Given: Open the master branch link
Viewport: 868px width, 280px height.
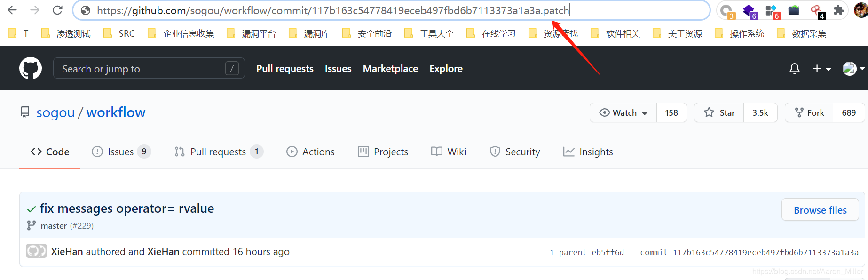Looking at the screenshot, I should click(54, 226).
